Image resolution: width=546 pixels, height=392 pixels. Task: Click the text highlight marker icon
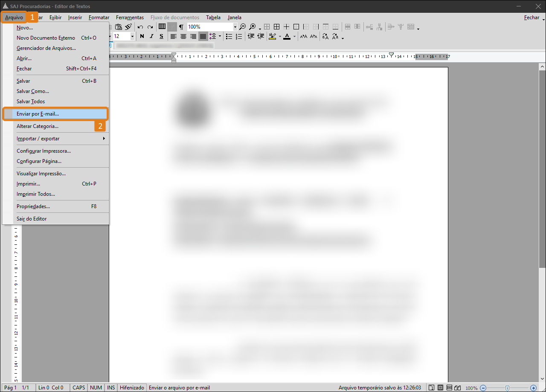272,37
